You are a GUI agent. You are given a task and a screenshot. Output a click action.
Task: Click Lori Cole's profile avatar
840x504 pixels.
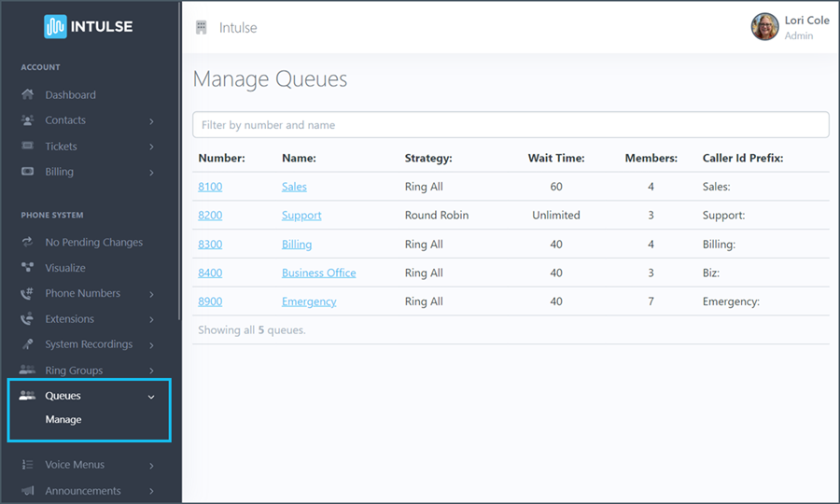coord(764,27)
